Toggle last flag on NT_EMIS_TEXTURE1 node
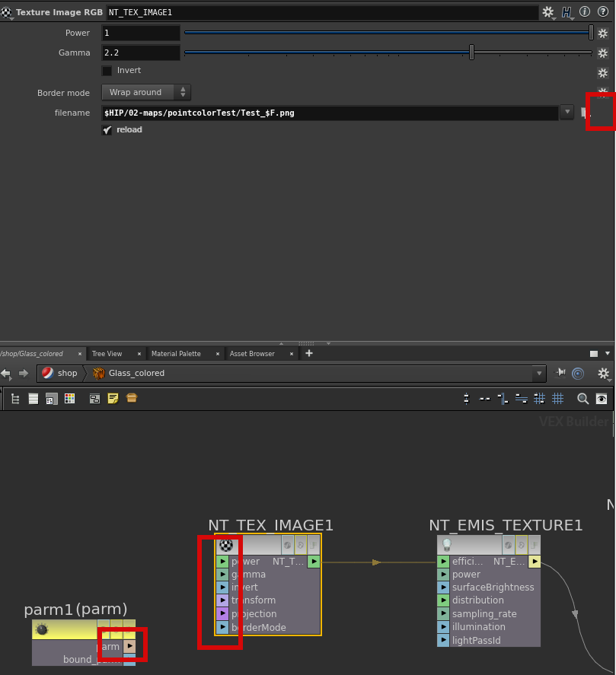The width and height of the screenshot is (616, 675). point(535,545)
